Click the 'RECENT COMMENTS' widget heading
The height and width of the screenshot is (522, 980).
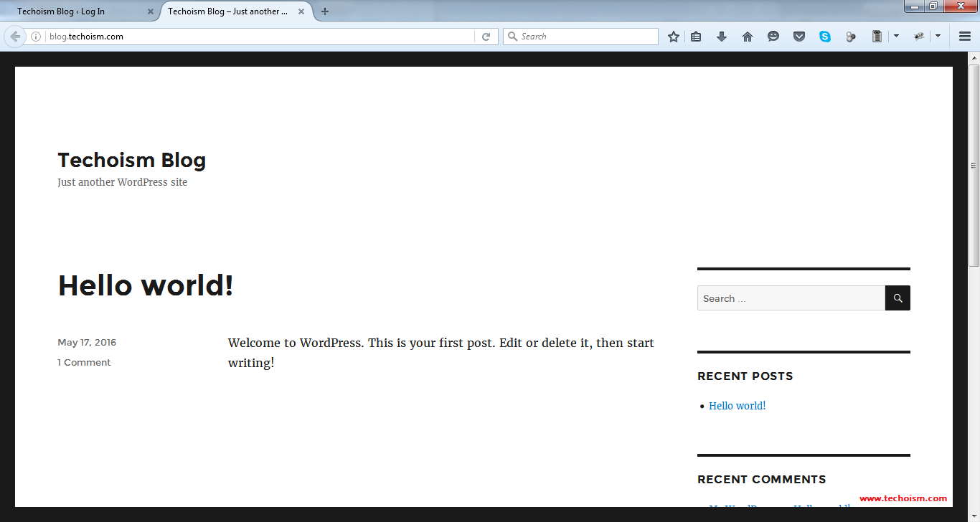762,480
